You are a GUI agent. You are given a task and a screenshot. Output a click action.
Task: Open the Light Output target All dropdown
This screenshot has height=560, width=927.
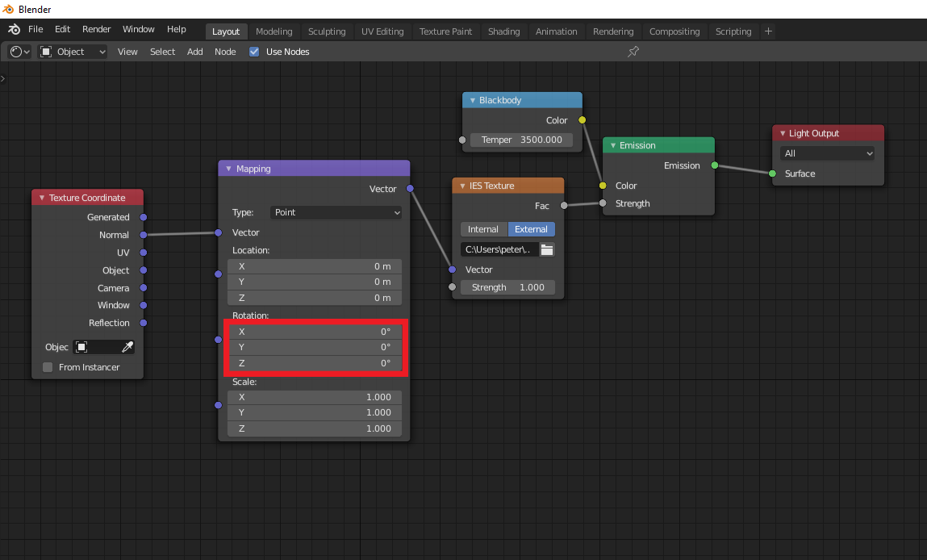coord(827,153)
